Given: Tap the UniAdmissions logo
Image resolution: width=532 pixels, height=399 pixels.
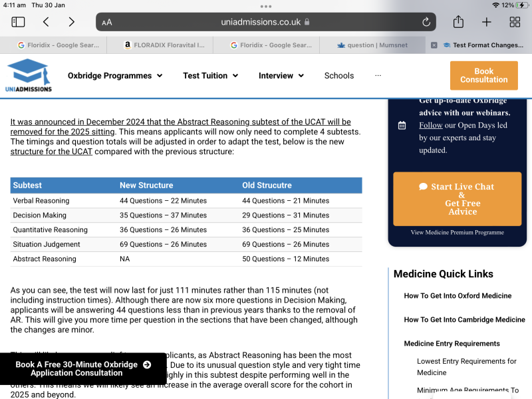Looking at the screenshot, I should (x=29, y=75).
